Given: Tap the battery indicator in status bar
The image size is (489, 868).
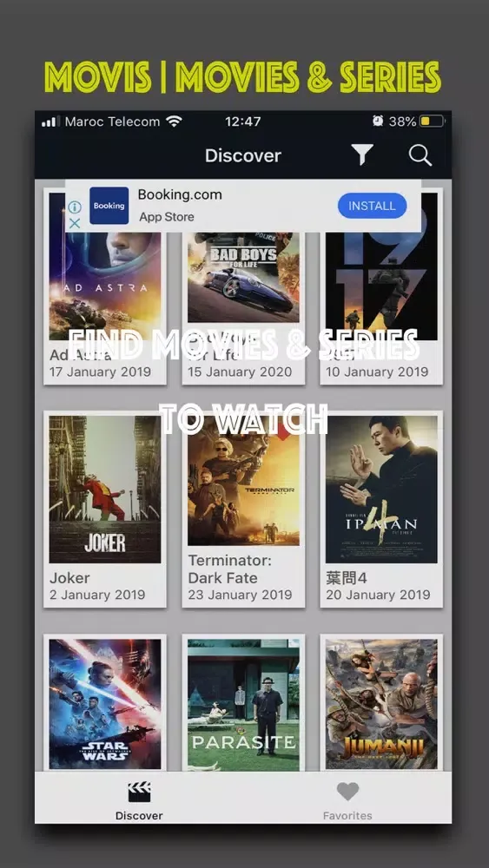Looking at the screenshot, I should tap(432, 122).
